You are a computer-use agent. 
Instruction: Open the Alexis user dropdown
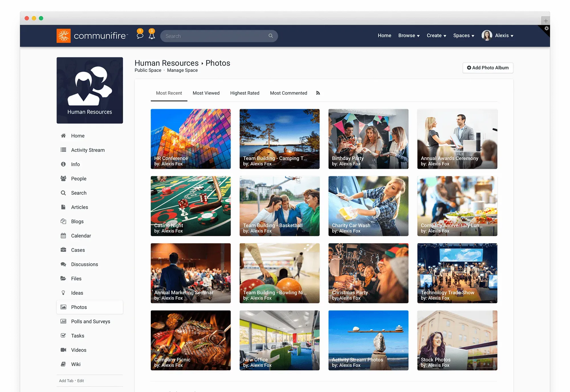click(x=504, y=36)
